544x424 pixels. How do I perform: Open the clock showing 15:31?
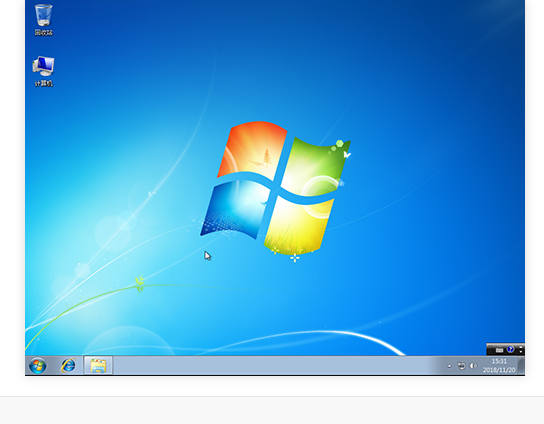click(499, 366)
